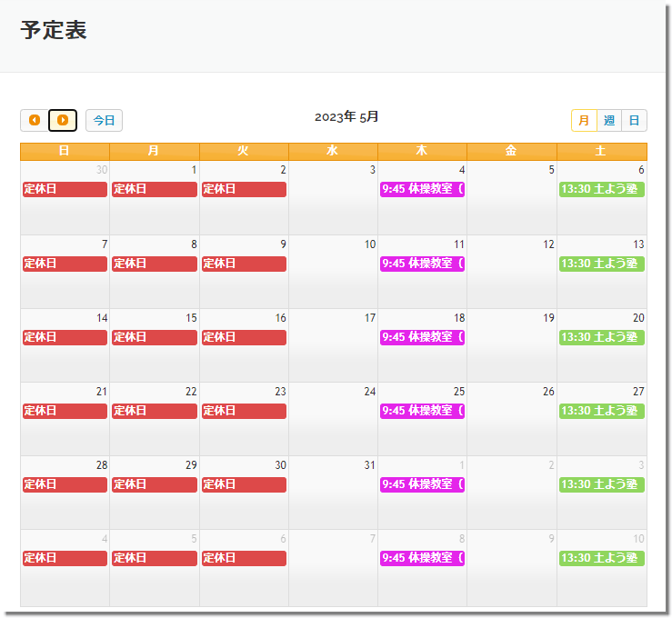Click the empty May 17 day cell
The width and height of the screenshot is (672, 618).
333,354
